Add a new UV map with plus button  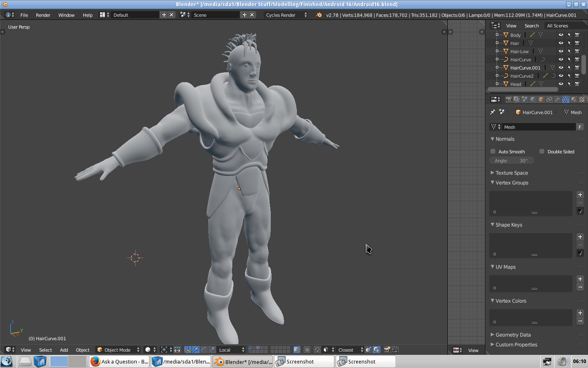(580, 279)
